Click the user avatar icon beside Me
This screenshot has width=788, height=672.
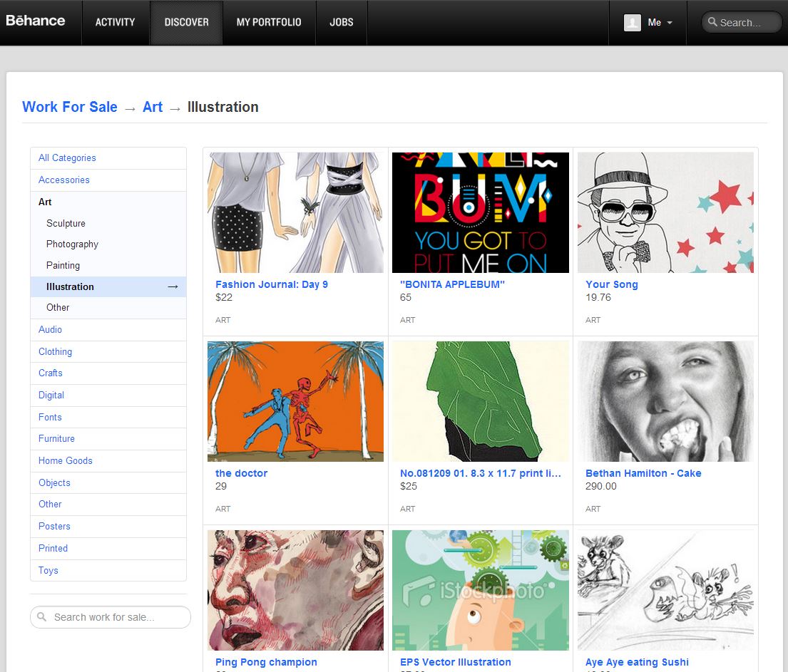tap(633, 23)
